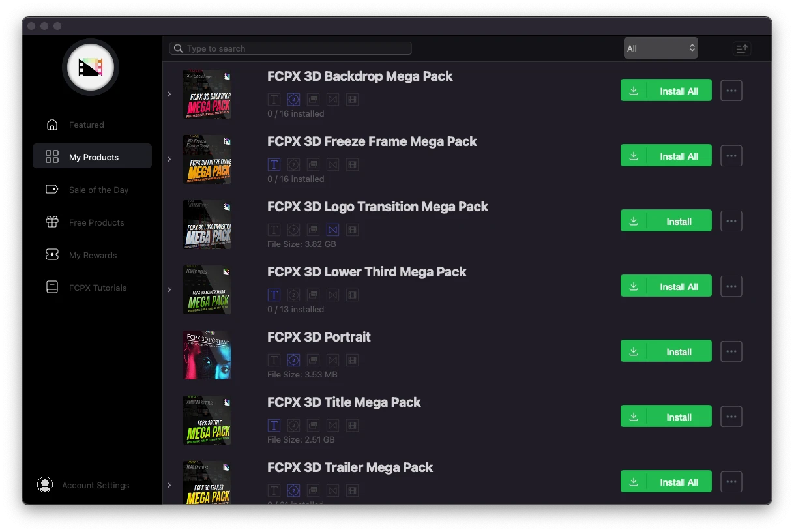Open the All filter dropdown
794x532 pixels.
pos(660,48)
